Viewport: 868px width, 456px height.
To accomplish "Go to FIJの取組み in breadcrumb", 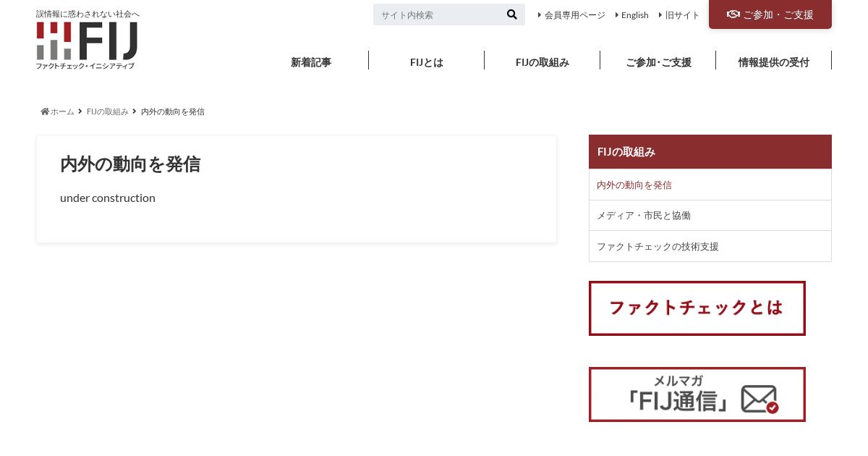I will point(108,111).
